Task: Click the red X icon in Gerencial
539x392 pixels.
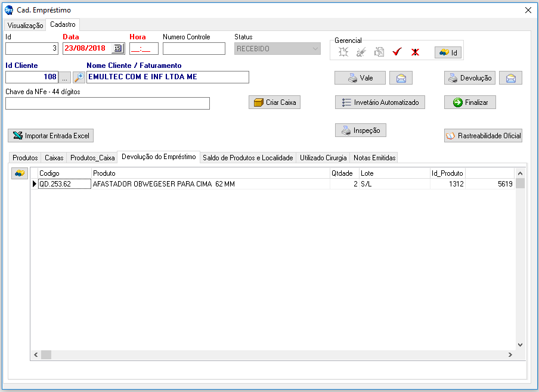Action: click(415, 52)
